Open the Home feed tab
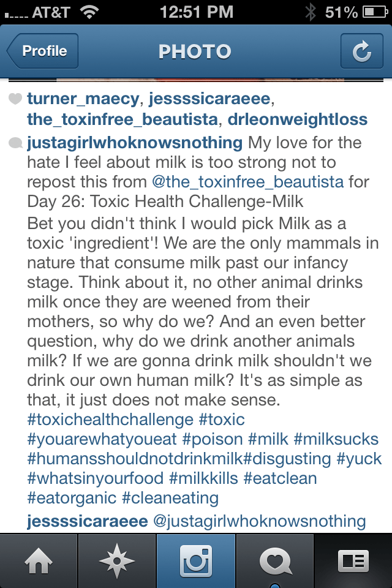 point(40,561)
